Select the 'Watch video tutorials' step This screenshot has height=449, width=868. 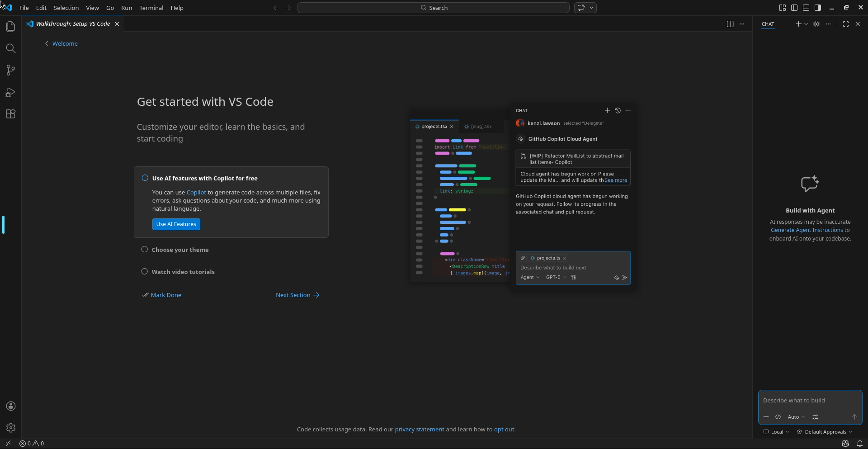pyautogui.click(x=183, y=272)
